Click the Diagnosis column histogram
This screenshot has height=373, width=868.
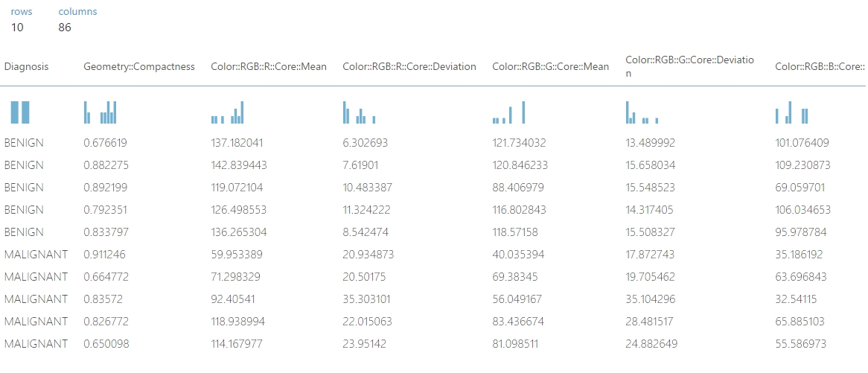coord(20,112)
